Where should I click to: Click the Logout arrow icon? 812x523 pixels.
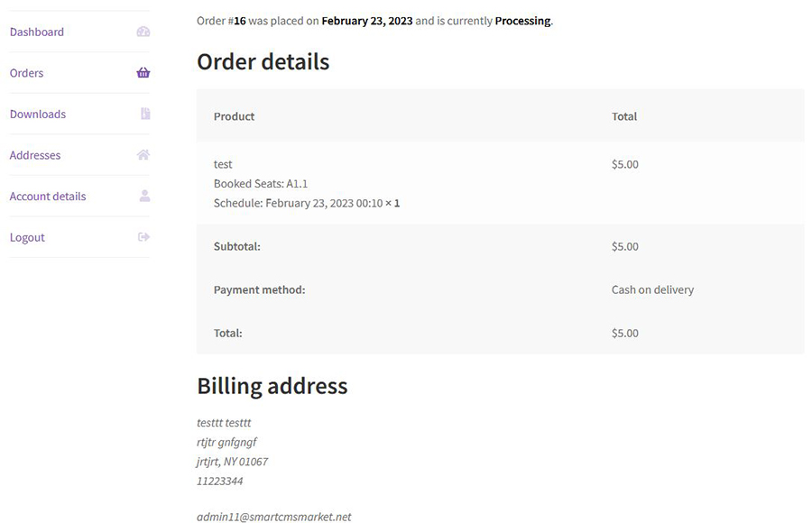[x=143, y=237]
